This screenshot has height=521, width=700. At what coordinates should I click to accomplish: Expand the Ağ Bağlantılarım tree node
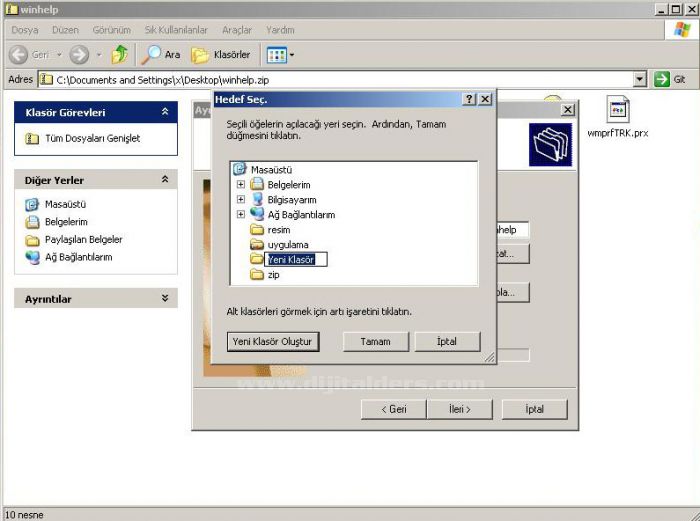(241, 214)
